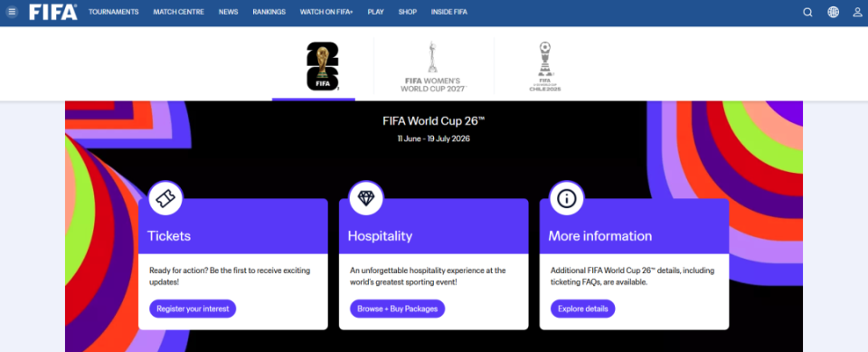Click the Register your interest button

click(193, 309)
